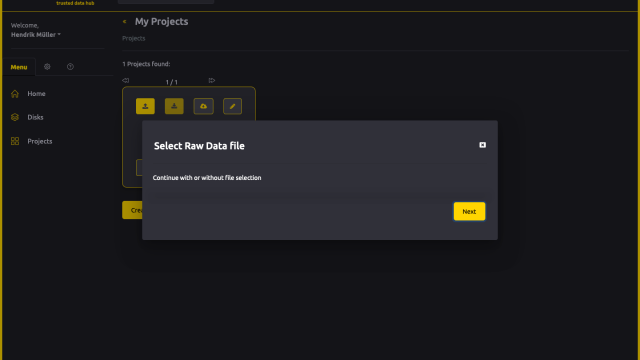Click the '1 / 1' page indicator
This screenshot has height=360, width=640.
[171, 82]
